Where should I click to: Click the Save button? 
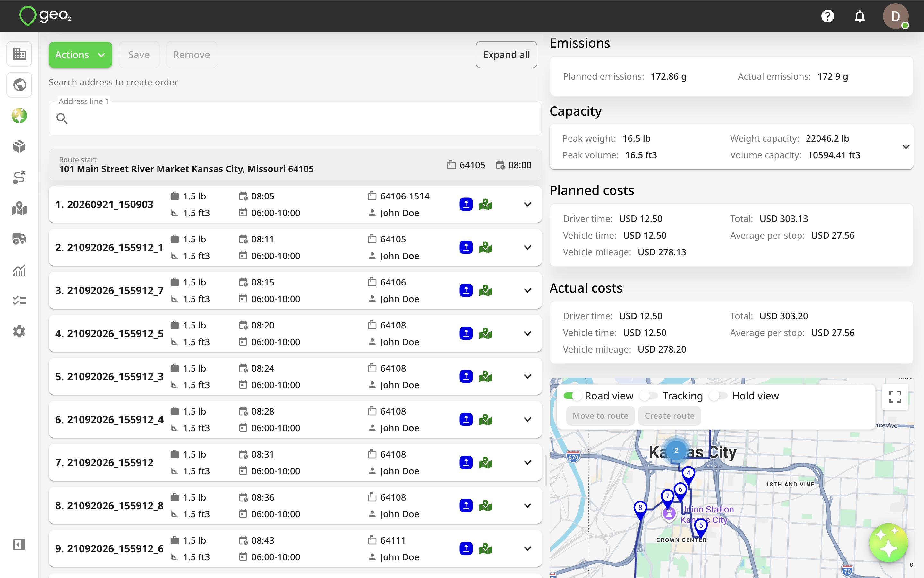click(x=139, y=55)
